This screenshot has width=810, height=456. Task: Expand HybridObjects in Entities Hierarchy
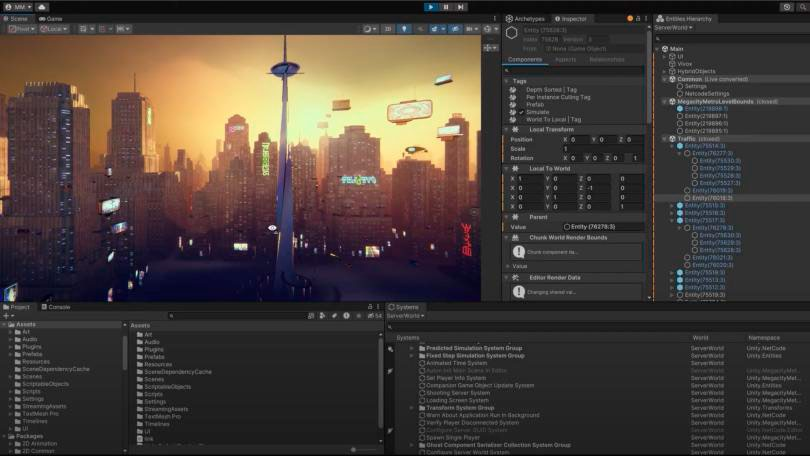coord(664,71)
